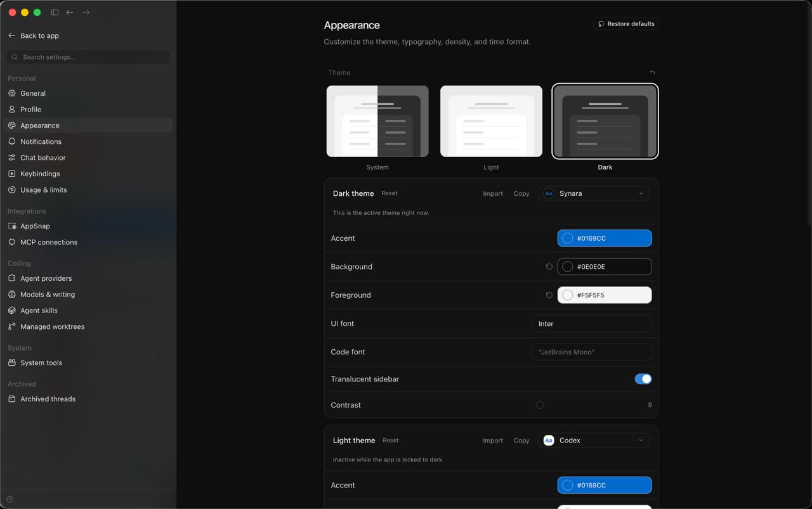This screenshot has width=812, height=509.
Task: Go forward using the right arrow icon
Action: (86, 12)
